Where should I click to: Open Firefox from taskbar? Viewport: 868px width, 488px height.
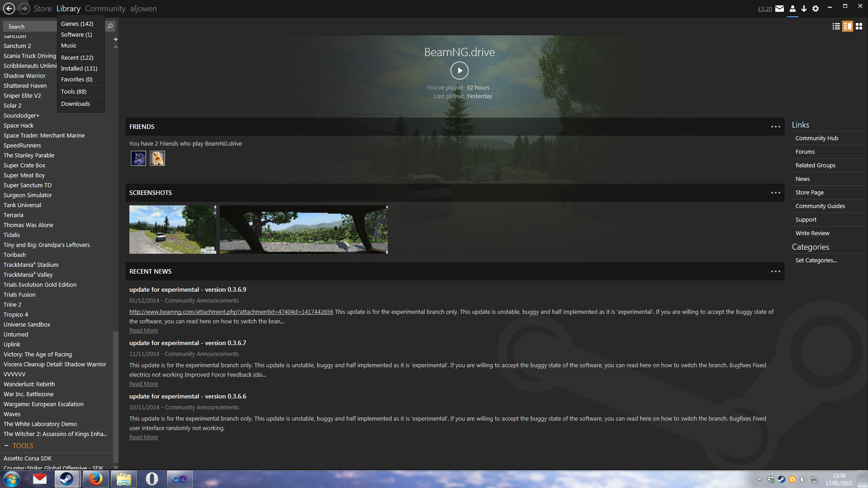95,479
